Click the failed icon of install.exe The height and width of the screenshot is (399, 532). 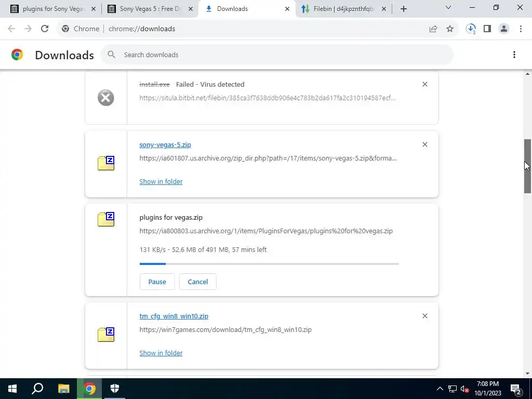[106, 98]
